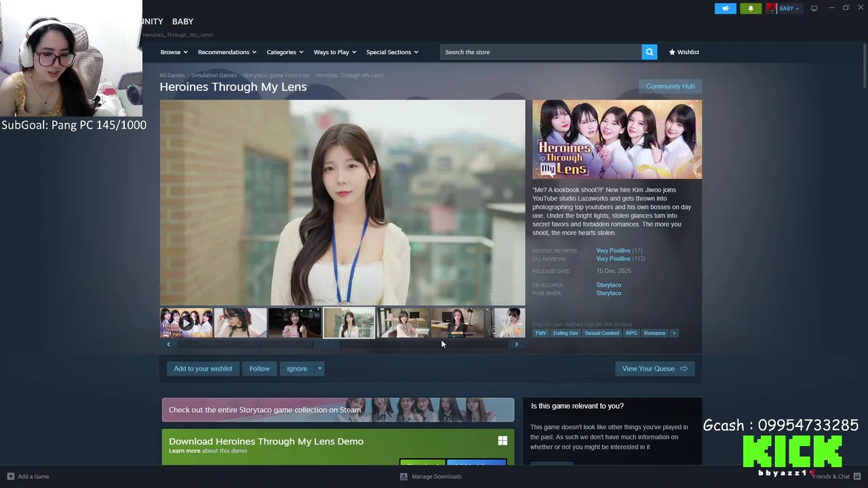Select the office desk fifth thumbnail

(403, 323)
